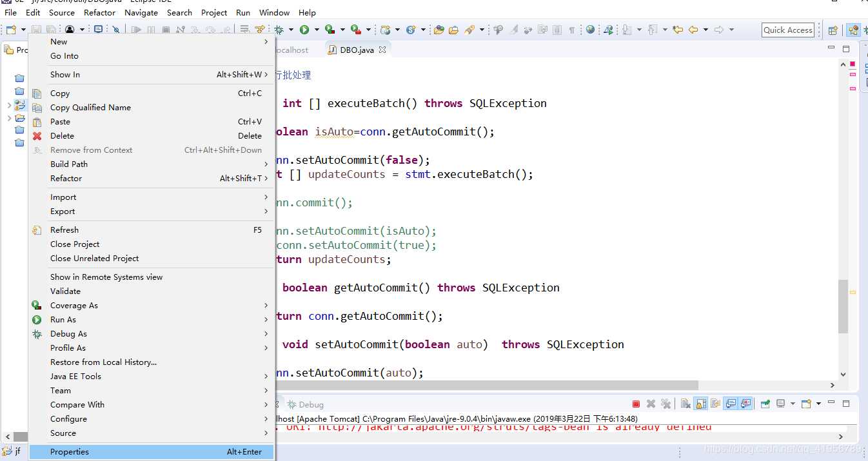The width and height of the screenshot is (868, 461).
Task: Choose Copy Qualified Name menu entry
Action: (x=152, y=107)
